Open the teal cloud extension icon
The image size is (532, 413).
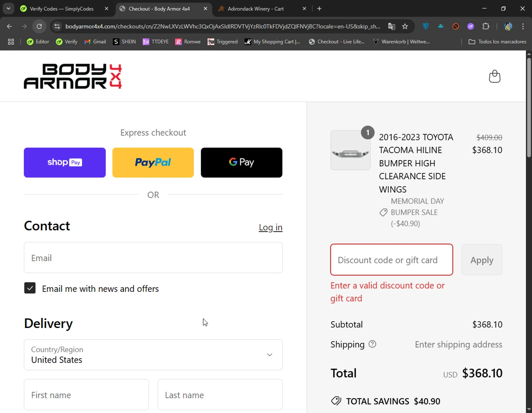[441, 26]
